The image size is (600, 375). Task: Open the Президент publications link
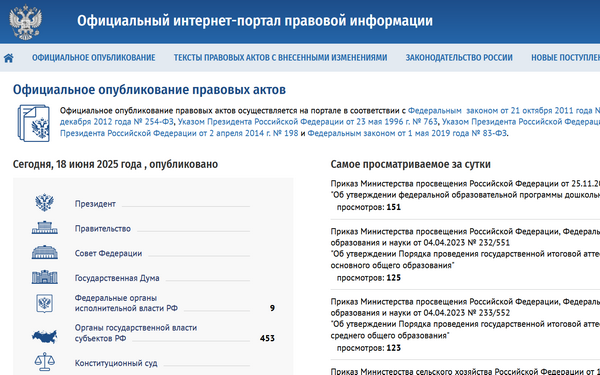click(x=95, y=204)
